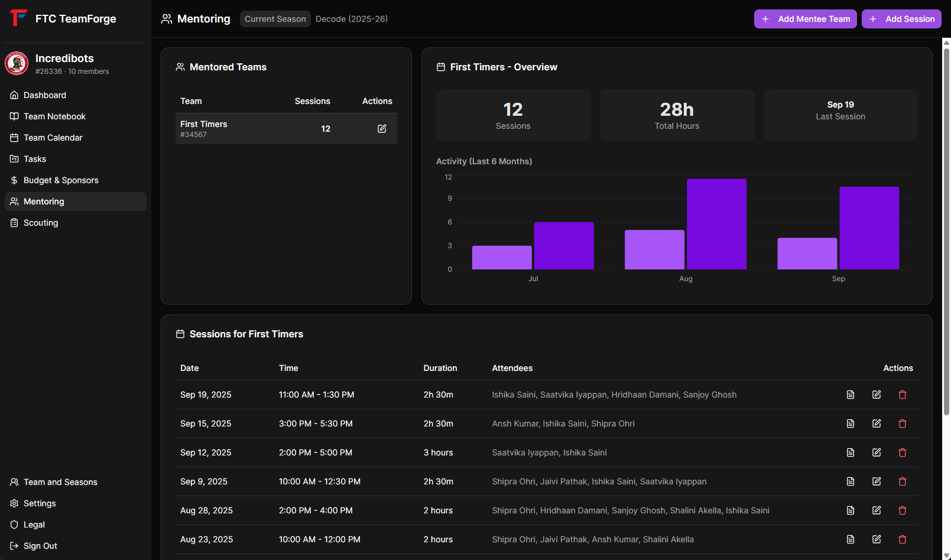951x560 pixels.
Task: Delete the Aug 23, 2025 session
Action: [x=903, y=539]
